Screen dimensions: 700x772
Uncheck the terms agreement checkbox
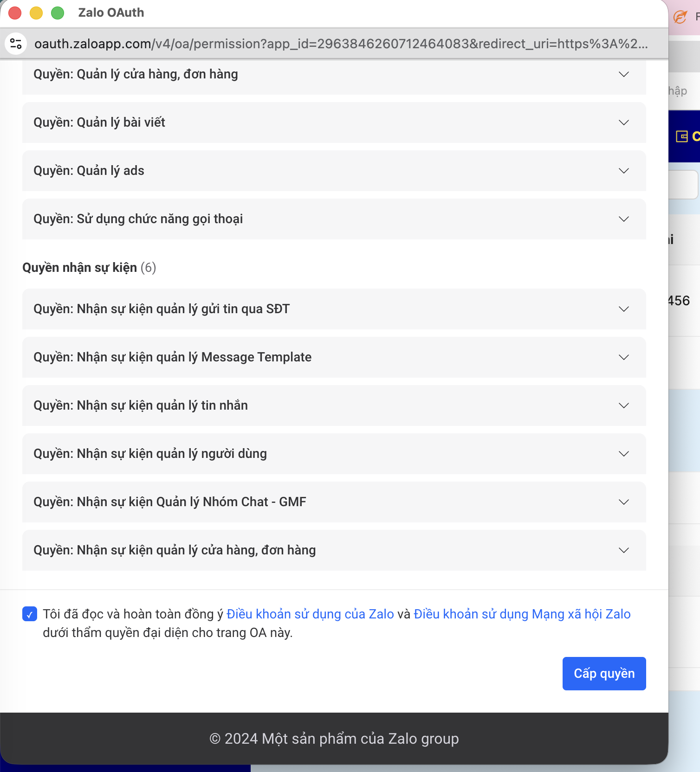[30, 614]
